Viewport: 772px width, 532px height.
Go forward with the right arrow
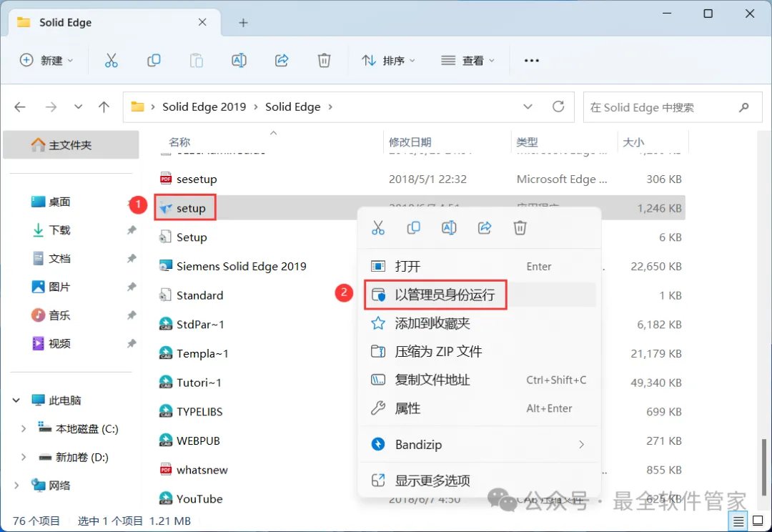pos(51,107)
